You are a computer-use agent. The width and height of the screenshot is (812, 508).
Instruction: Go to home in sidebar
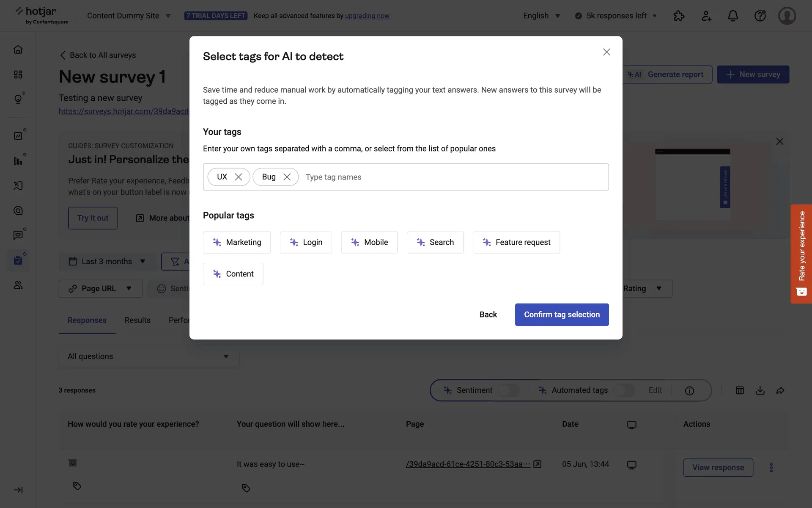point(18,50)
